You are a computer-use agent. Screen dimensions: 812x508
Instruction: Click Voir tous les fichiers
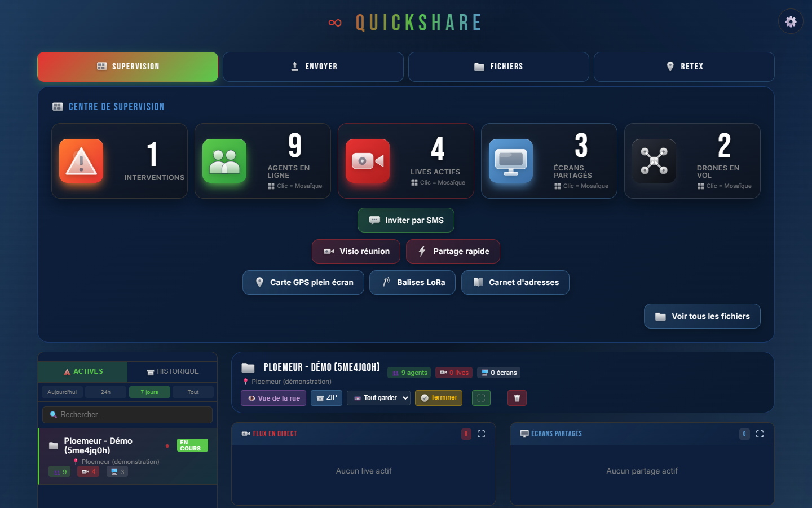[702, 316]
